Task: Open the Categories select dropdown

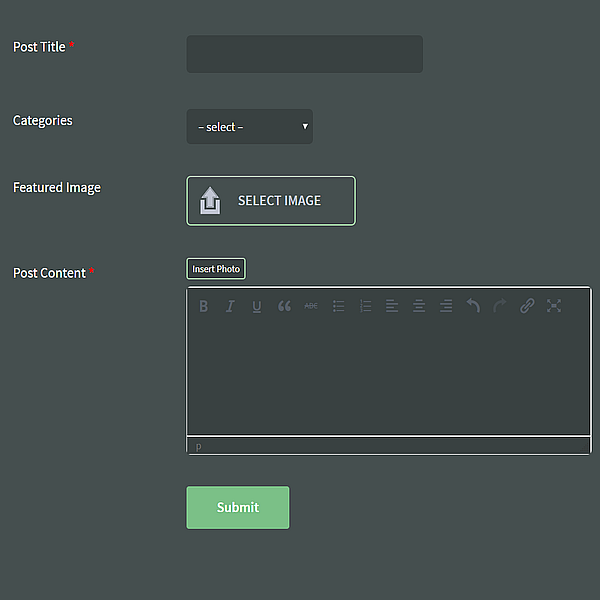Action: point(249,127)
